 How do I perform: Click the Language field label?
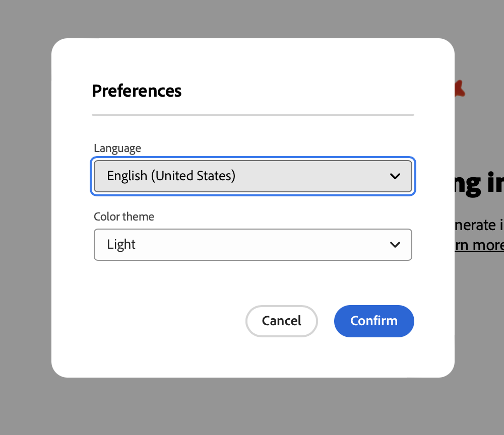point(117,148)
